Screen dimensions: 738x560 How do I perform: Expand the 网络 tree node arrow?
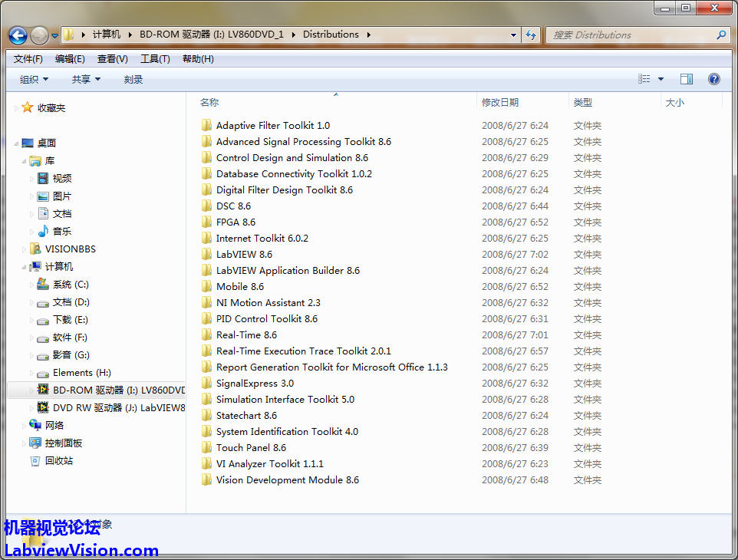click(x=24, y=426)
